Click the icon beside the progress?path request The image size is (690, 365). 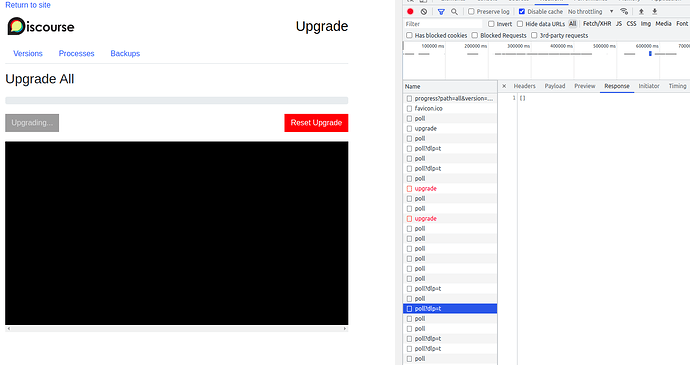tap(409, 98)
